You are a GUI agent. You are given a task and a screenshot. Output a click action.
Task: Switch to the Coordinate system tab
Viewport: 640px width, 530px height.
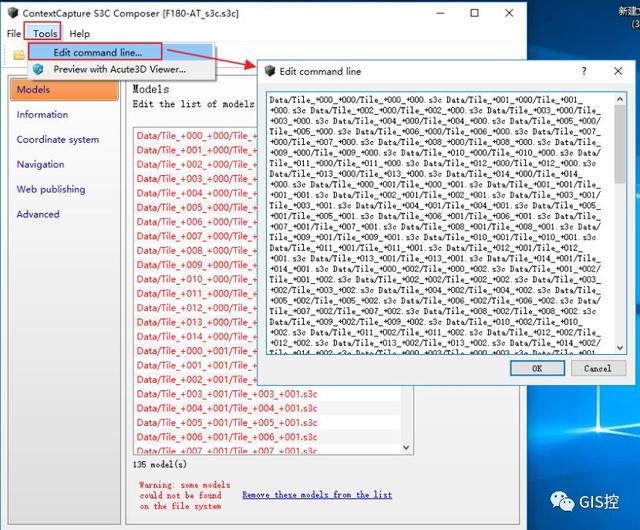click(x=58, y=140)
